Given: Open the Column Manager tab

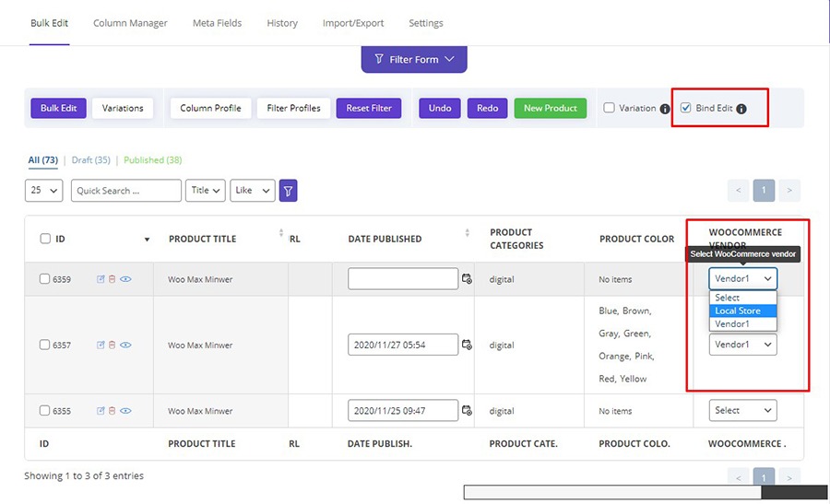Looking at the screenshot, I should tap(130, 23).
